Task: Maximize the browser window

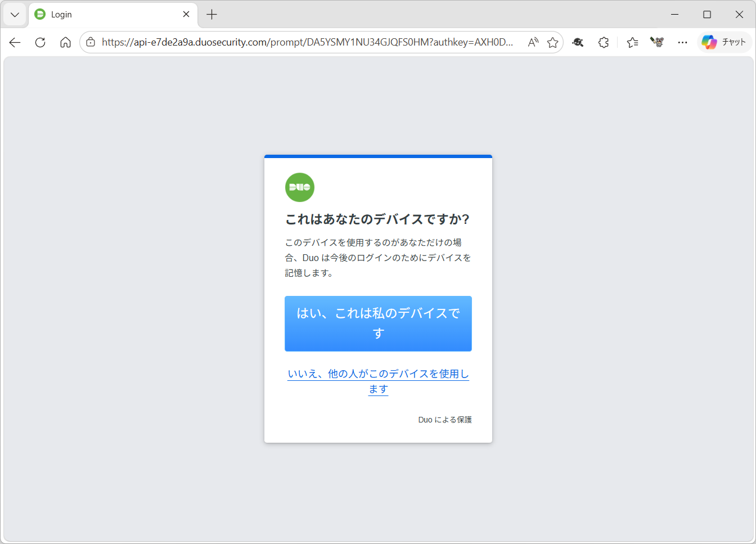Action: 707,15
